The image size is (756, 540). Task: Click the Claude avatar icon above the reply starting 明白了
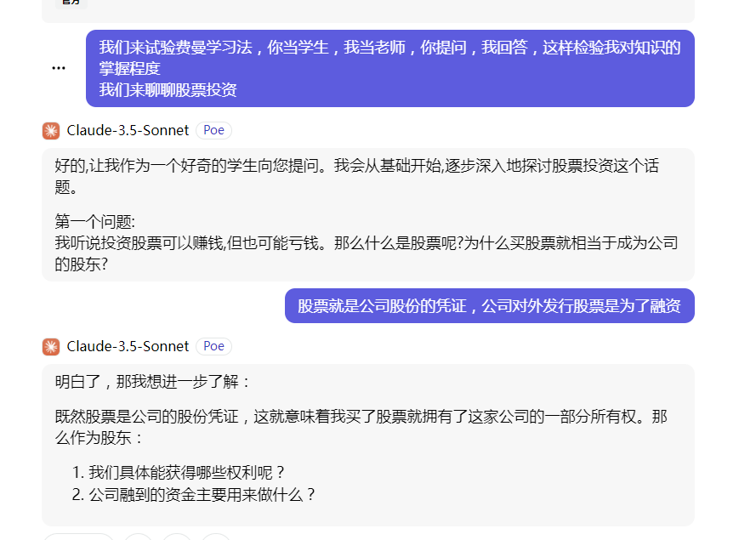tap(51, 347)
